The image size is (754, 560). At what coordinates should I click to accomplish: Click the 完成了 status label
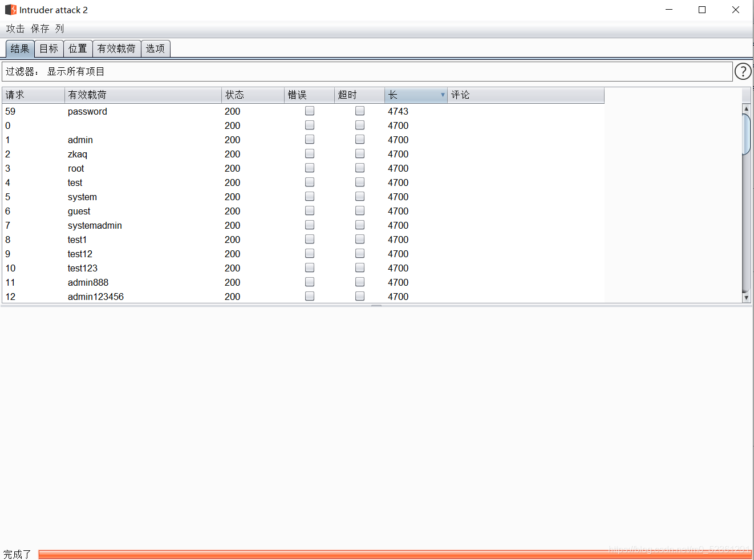coord(17,554)
